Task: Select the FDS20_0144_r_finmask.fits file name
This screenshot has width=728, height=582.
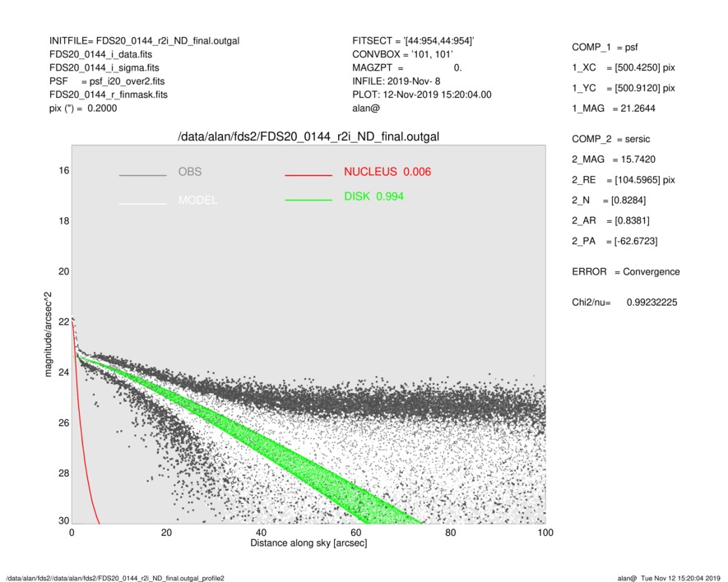Action: point(109,95)
